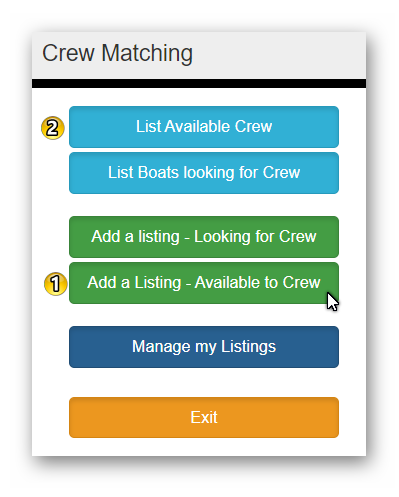Select List Boats looking for Crew
399x497 pixels.
pos(204,173)
